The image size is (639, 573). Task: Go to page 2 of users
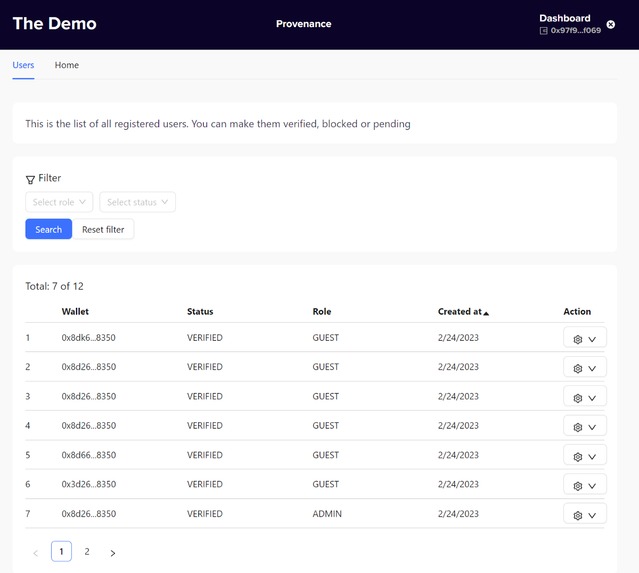coord(87,551)
